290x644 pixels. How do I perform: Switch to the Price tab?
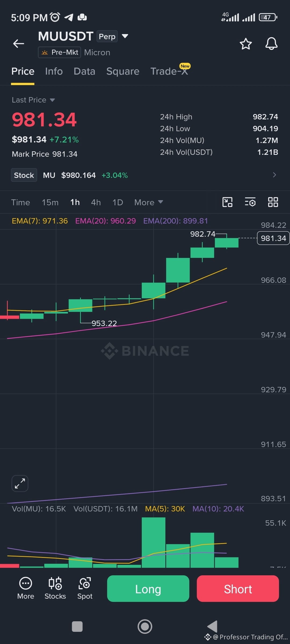[x=23, y=71]
